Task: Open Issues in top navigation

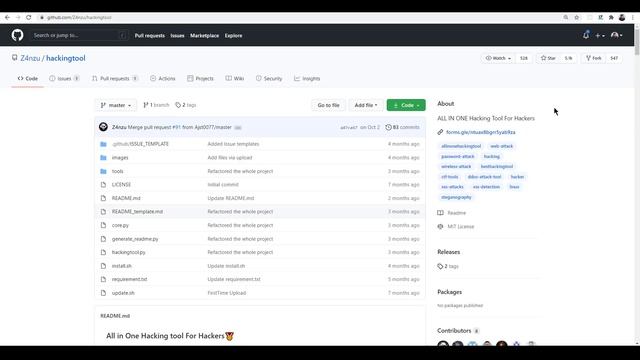Action: pyautogui.click(x=177, y=36)
